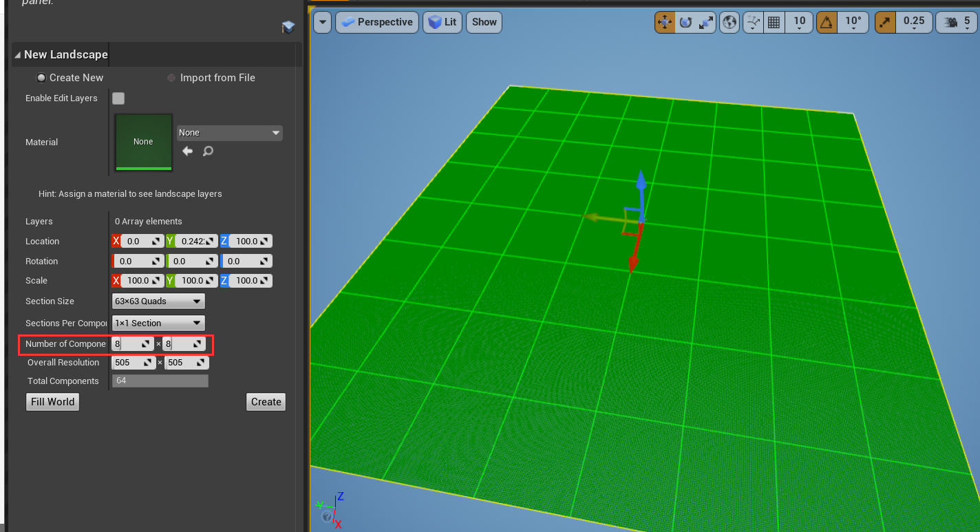Screen dimensions: 980x532
Task: Click the viewport XYZ axis indicator
Action: (x=330, y=510)
